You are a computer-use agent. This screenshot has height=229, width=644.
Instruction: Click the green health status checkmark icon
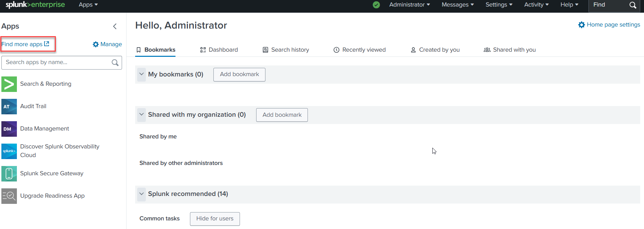(x=376, y=5)
